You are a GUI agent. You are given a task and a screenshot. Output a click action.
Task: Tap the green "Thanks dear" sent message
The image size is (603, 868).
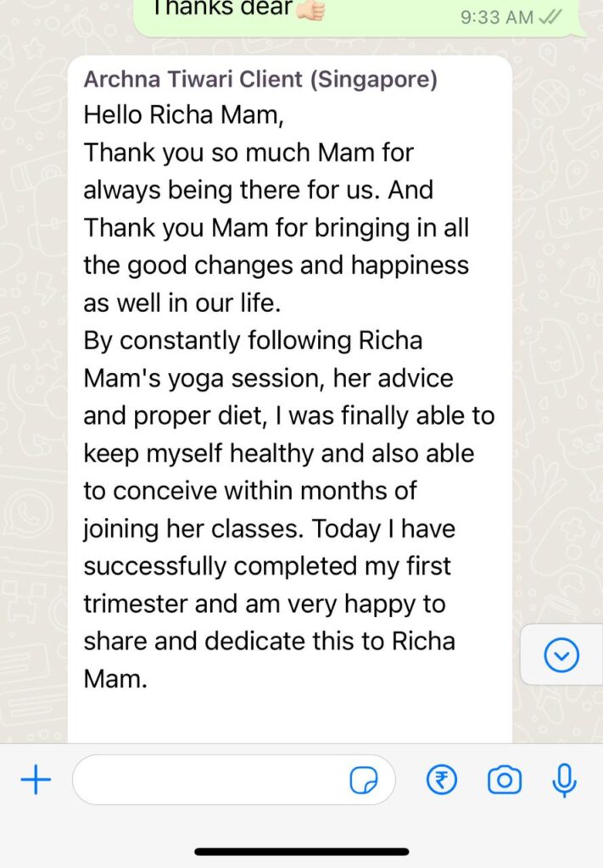tap(221, 12)
